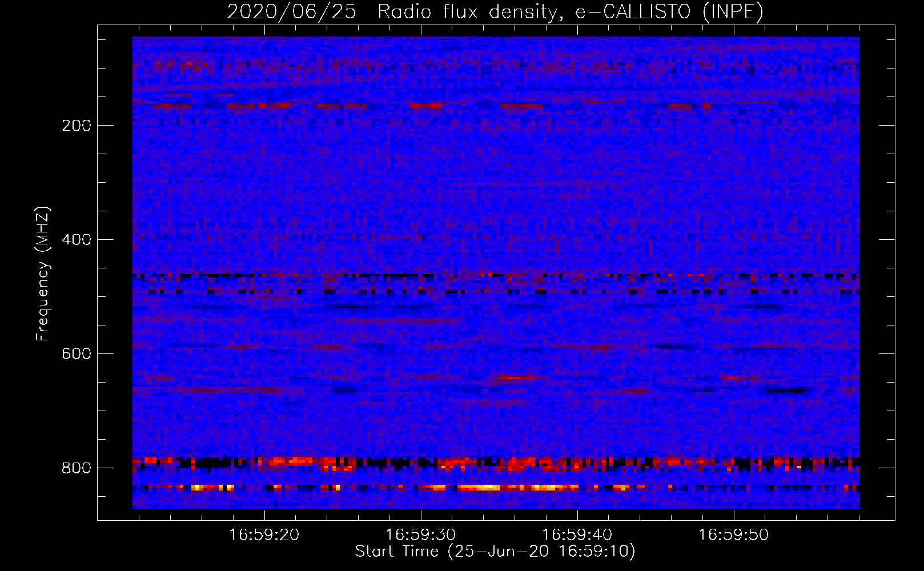The width and height of the screenshot is (924, 571).
Task: Click the 'Frequency (MHZ)' axis label
Action: click(x=43, y=274)
